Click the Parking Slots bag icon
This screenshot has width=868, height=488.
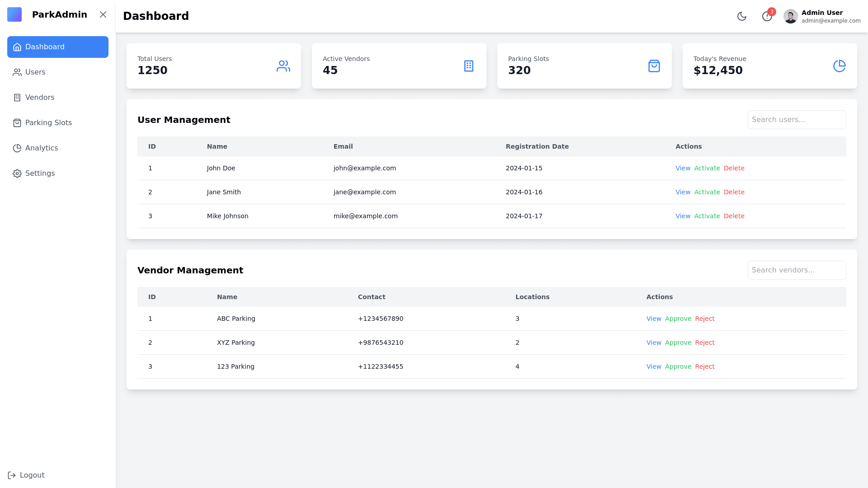click(x=654, y=66)
